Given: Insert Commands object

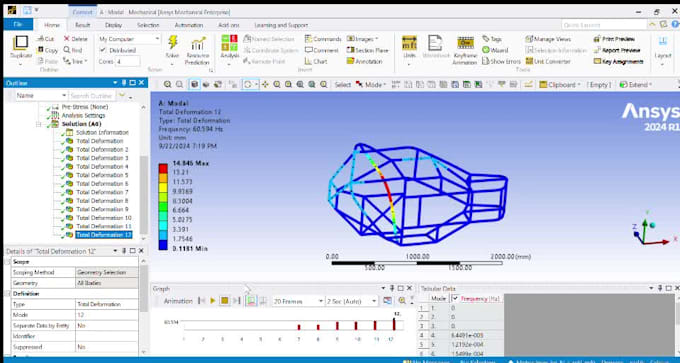Looking at the screenshot, I should click(x=323, y=39).
